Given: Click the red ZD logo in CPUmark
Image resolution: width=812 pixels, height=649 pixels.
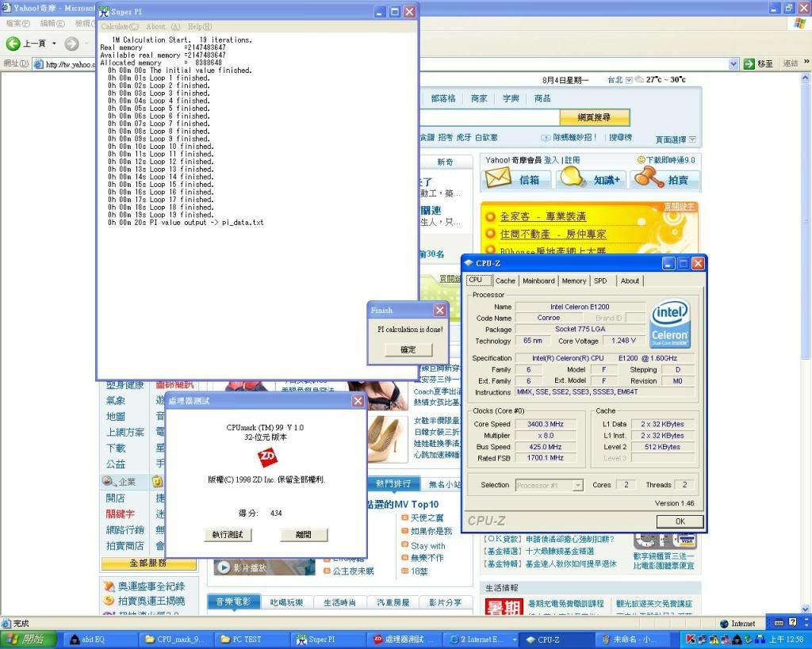Looking at the screenshot, I should (x=267, y=456).
